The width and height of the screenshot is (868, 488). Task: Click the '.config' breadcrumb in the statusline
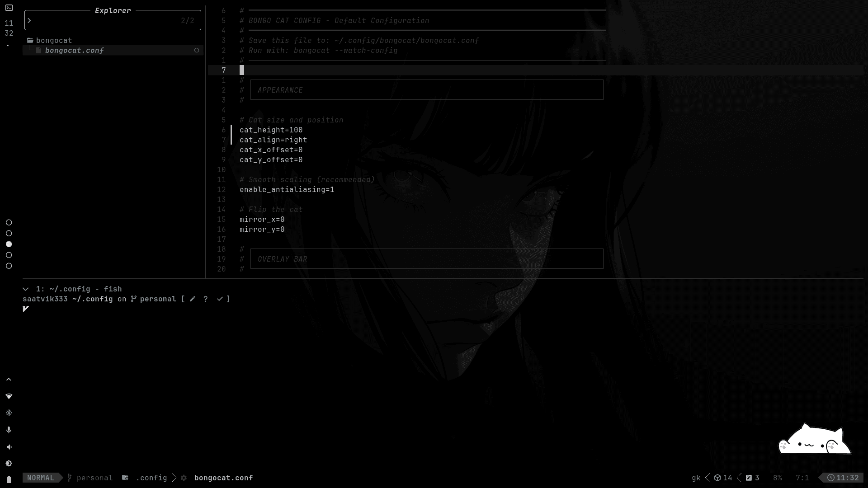click(151, 478)
